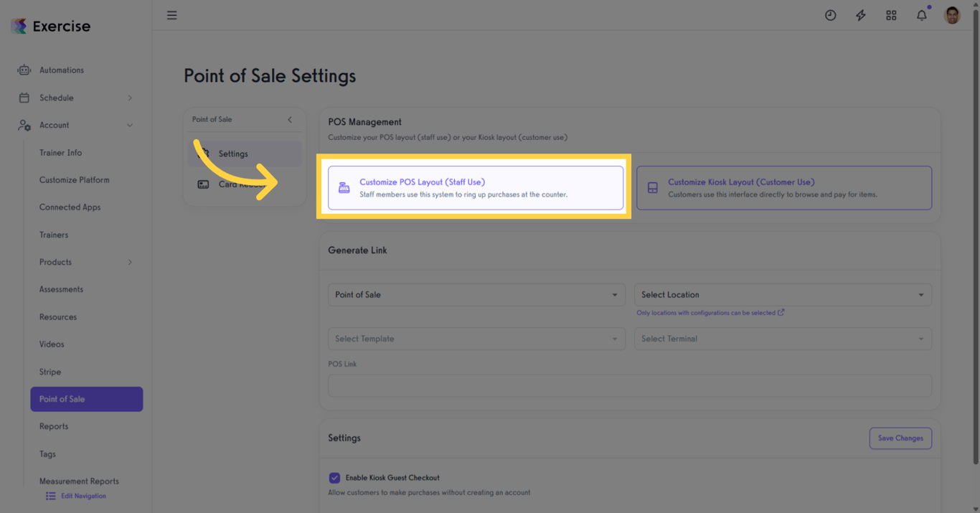Select Customize Kiosk Layout (Customer Use)

(x=783, y=188)
